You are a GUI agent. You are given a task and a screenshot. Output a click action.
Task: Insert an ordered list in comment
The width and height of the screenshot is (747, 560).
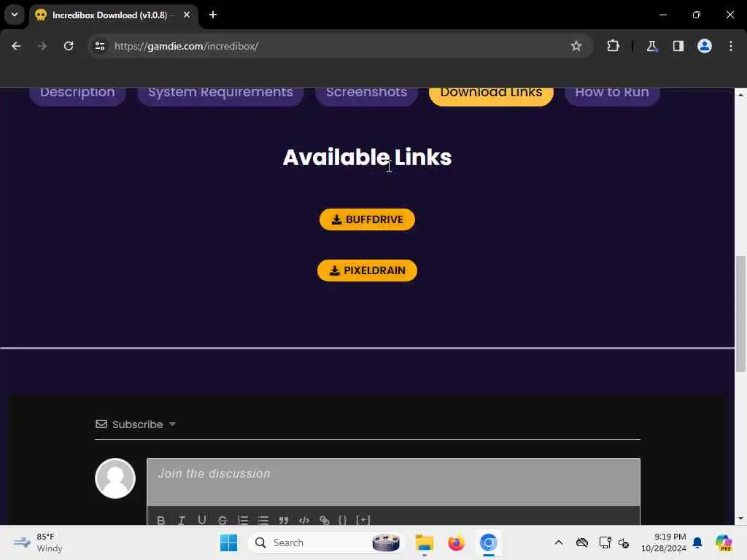click(243, 520)
